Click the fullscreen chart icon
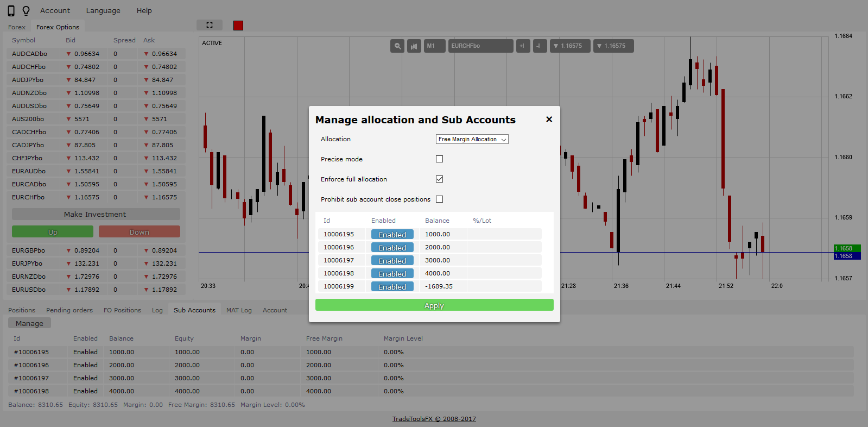The height and width of the screenshot is (427, 868). 210,25
